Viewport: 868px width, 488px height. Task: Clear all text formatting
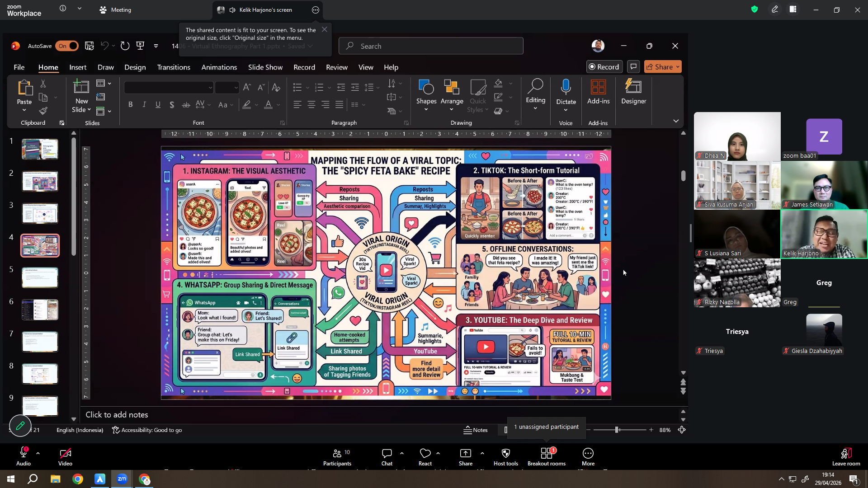click(276, 87)
